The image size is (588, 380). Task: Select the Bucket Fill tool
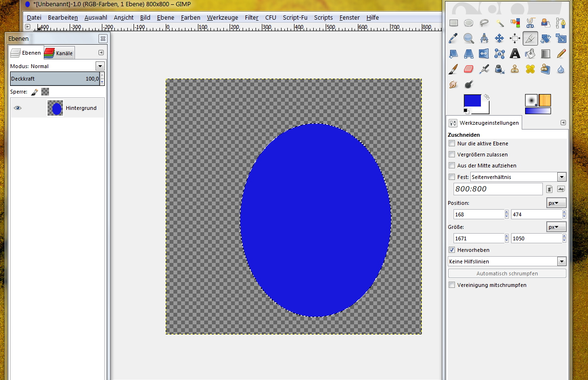coord(530,54)
